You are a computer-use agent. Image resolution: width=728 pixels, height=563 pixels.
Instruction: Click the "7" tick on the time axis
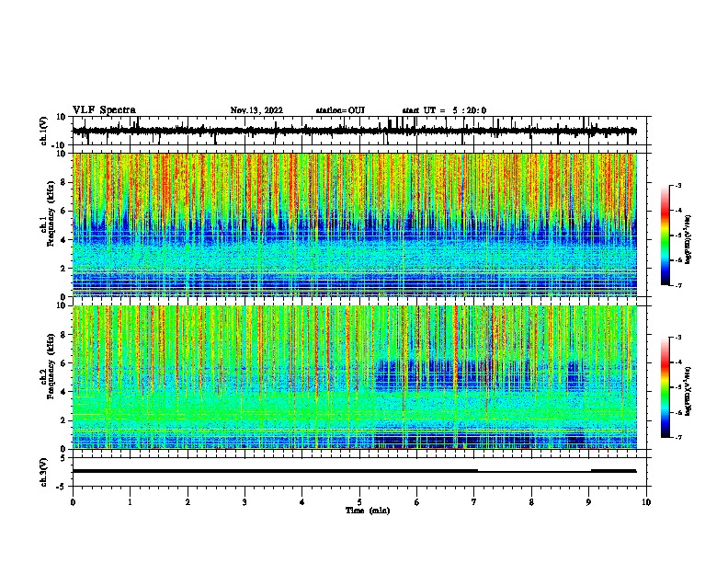474,502
